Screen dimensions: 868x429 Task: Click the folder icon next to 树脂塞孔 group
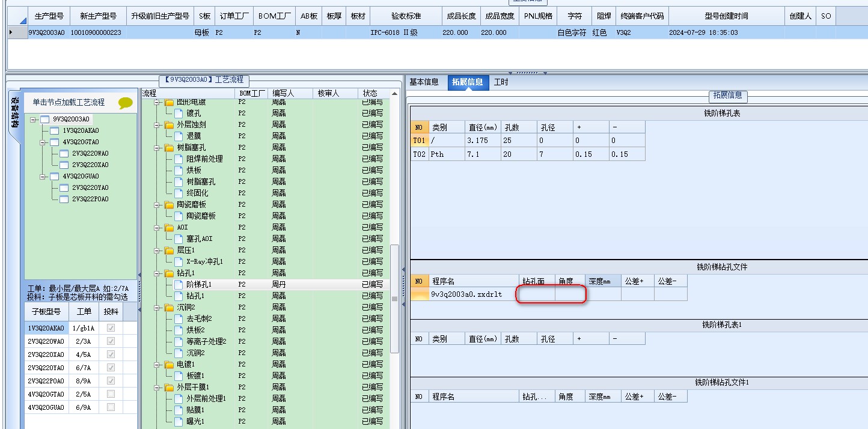(x=169, y=148)
